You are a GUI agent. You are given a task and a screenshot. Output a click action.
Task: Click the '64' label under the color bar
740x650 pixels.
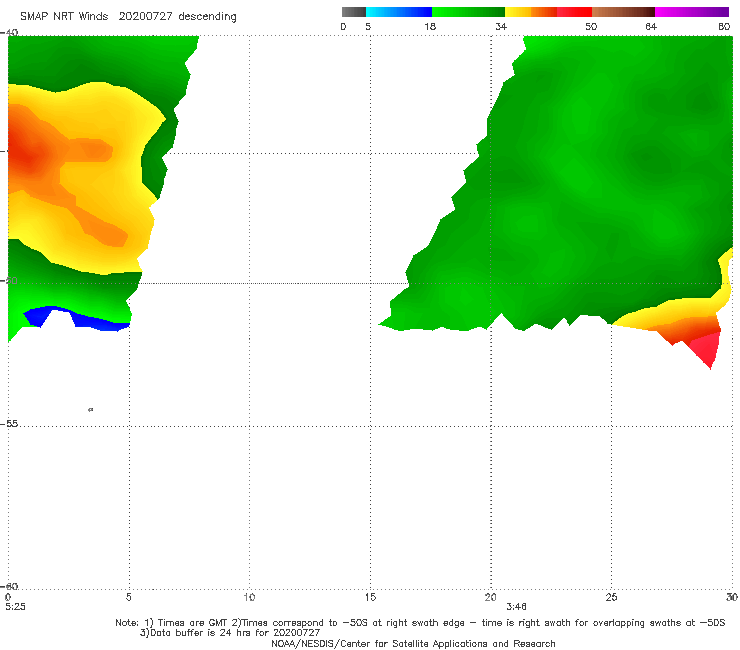651,26
